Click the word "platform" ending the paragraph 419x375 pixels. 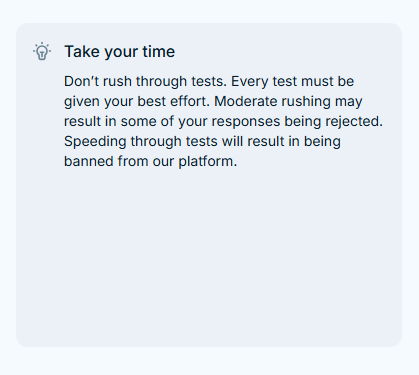pos(206,162)
